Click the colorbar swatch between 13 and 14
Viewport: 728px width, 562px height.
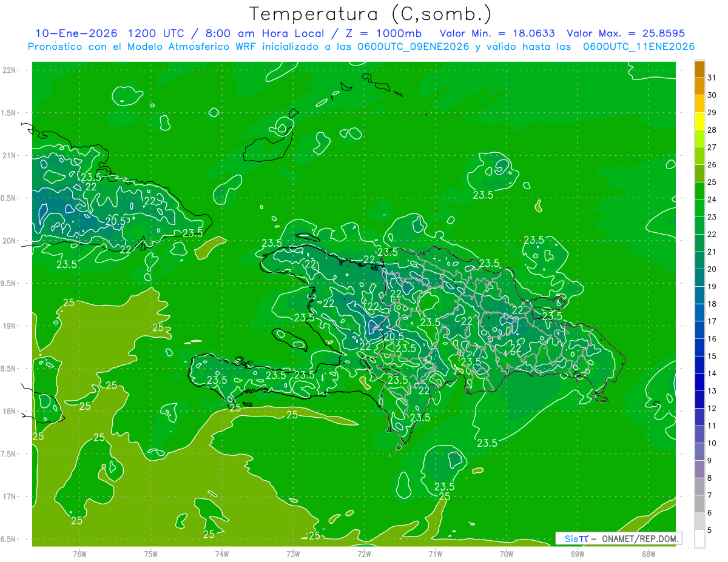coord(699,383)
